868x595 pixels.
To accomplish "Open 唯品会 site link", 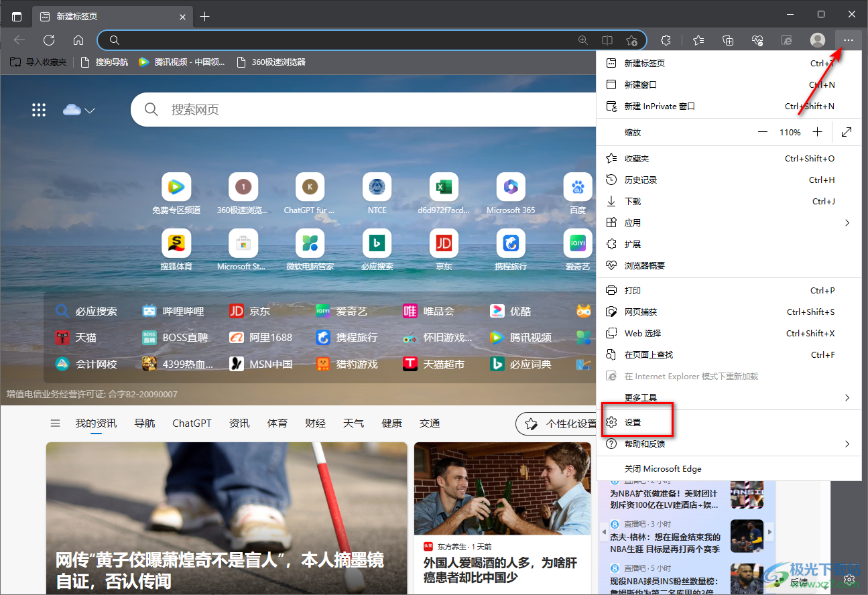I will [428, 311].
